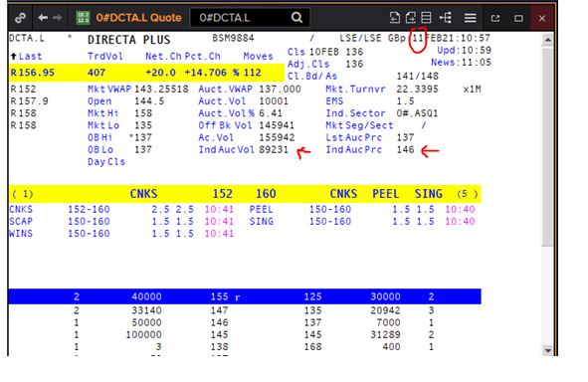
Task: Click the Mkt VWAP label
Action: (109, 90)
